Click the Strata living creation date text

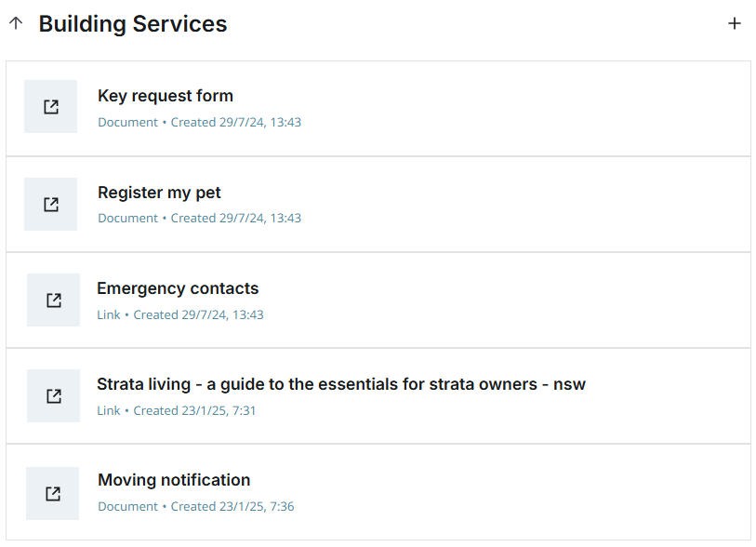(x=194, y=410)
